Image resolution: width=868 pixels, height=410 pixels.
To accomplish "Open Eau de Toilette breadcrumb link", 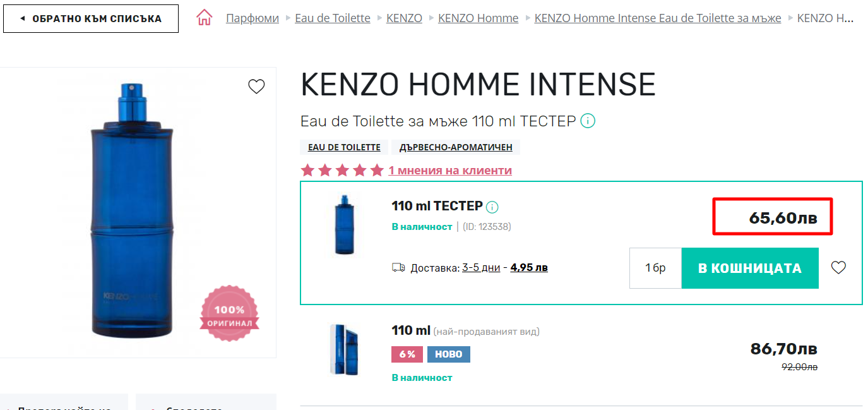I will (333, 18).
